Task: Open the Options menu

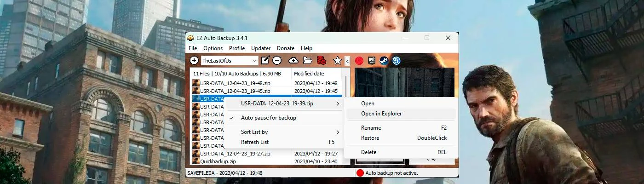Action: click(x=213, y=48)
